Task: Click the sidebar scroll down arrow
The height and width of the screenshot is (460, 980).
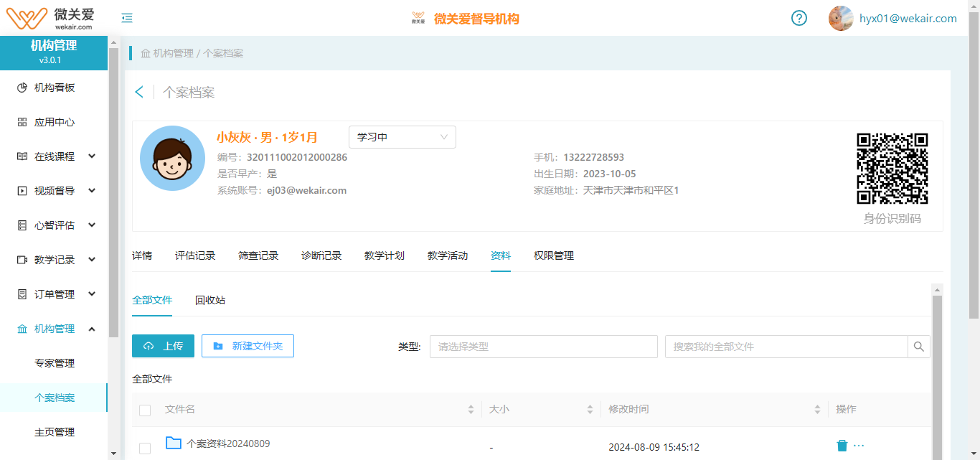Action: 113,454
